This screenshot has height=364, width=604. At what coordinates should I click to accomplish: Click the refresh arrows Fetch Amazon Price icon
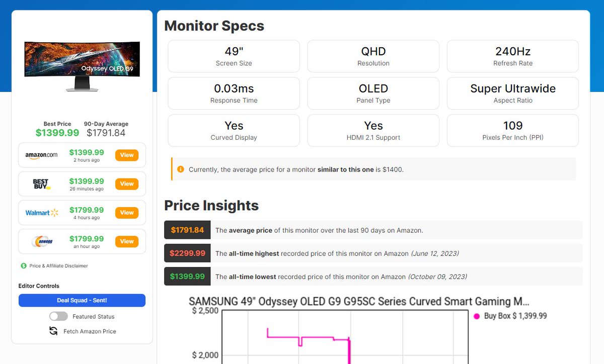pyautogui.click(x=53, y=331)
